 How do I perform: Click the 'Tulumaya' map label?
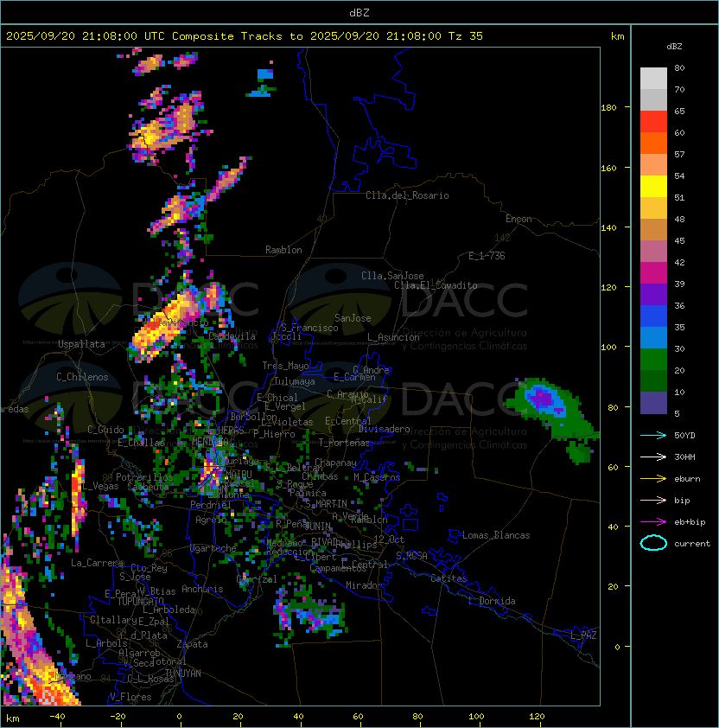click(295, 381)
